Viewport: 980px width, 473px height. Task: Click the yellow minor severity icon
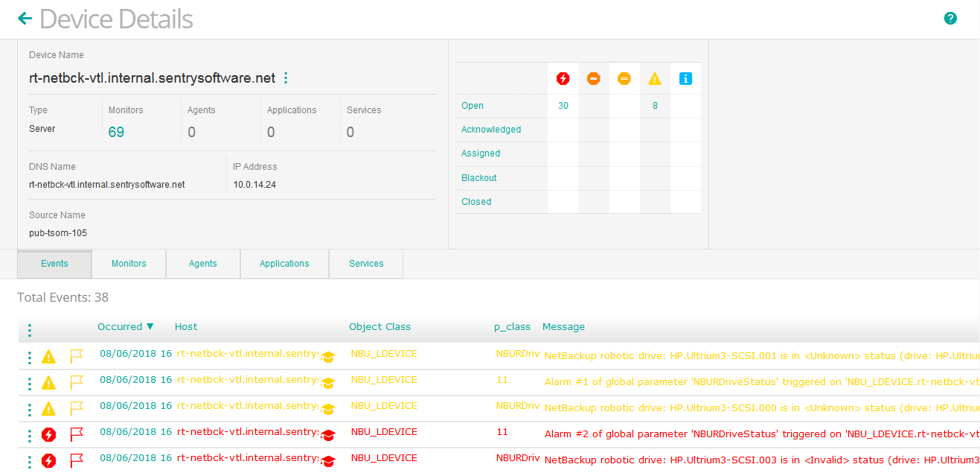pyautogui.click(x=624, y=78)
